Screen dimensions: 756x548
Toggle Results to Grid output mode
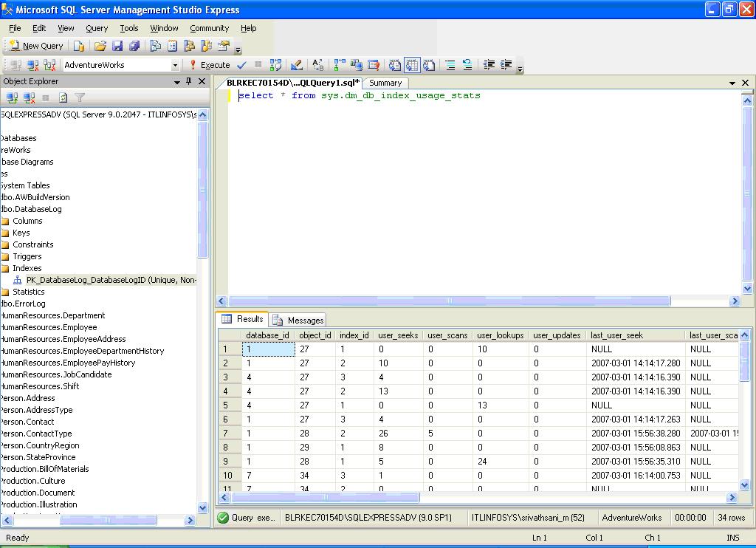click(x=412, y=65)
